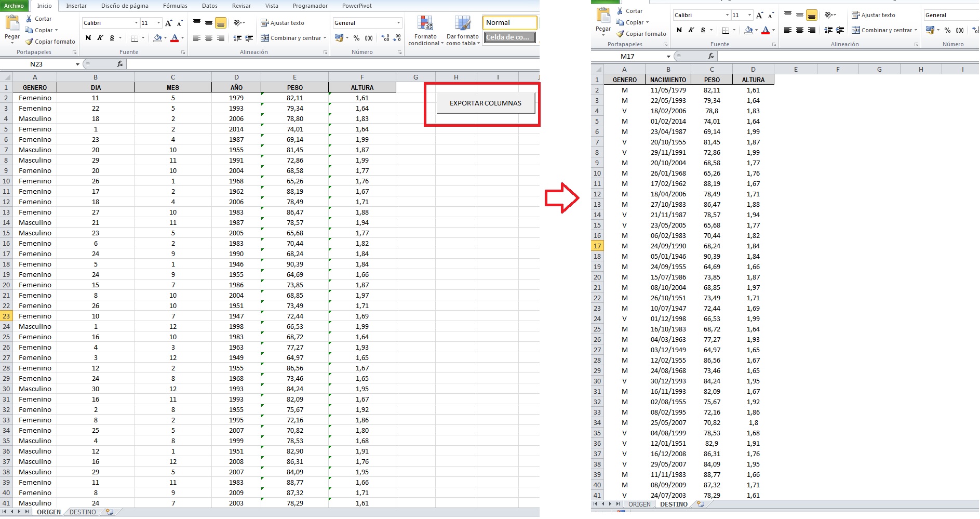980x519 pixels.
Task: Click the fx insert function icon beside N23
Action: click(120, 64)
